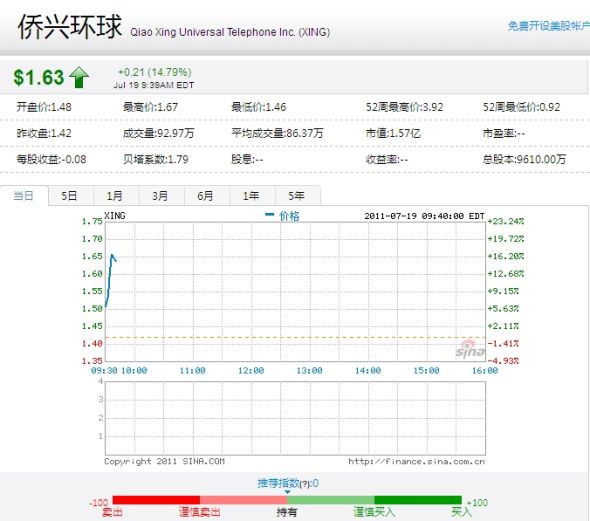Click the recommendation index pointer triangle
This screenshot has width=590, height=521.
pos(287,492)
